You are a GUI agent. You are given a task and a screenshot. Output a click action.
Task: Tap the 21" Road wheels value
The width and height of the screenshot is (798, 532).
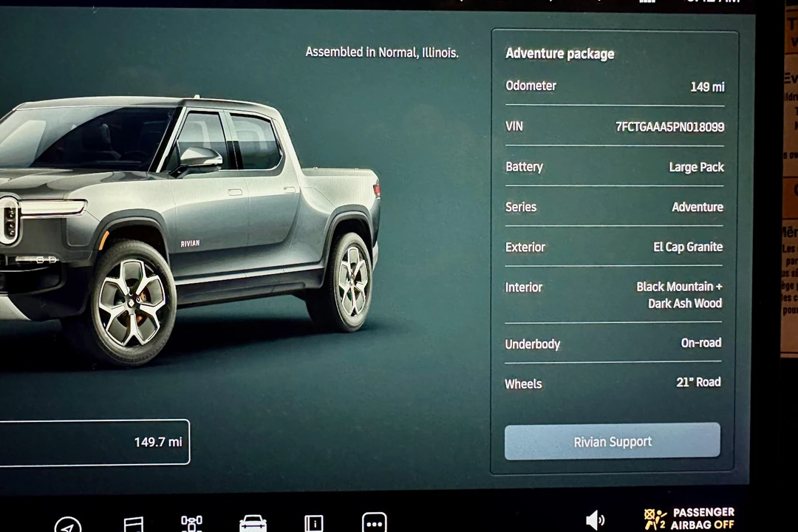pos(698,382)
